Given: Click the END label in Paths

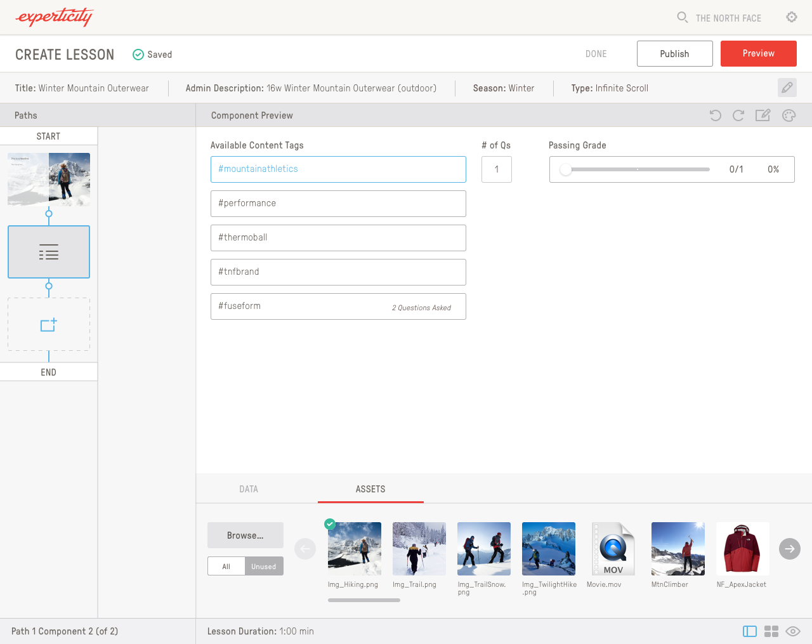Looking at the screenshot, I should tap(49, 372).
